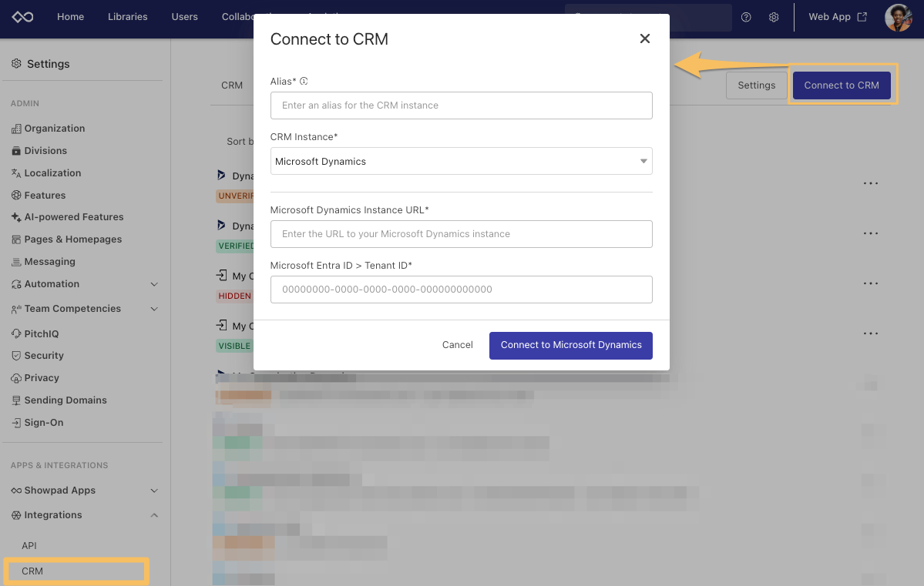Open the CRM Instance dropdown
This screenshot has height=586, width=924.
(x=461, y=161)
